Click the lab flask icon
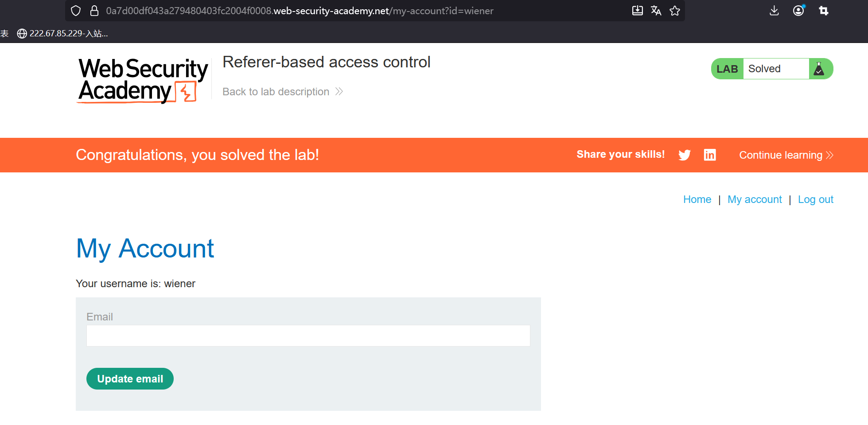This screenshot has height=425, width=868. click(819, 69)
